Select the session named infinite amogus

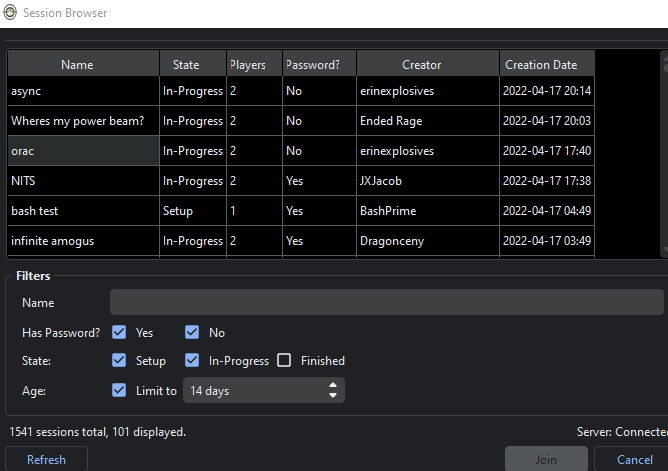[84, 241]
